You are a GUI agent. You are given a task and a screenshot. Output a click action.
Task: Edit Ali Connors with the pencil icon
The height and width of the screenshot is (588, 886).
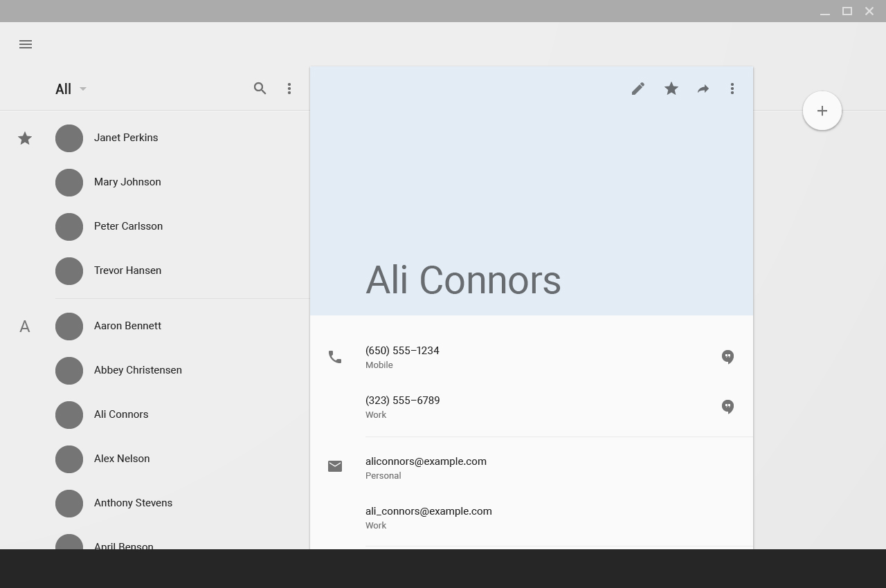638,89
